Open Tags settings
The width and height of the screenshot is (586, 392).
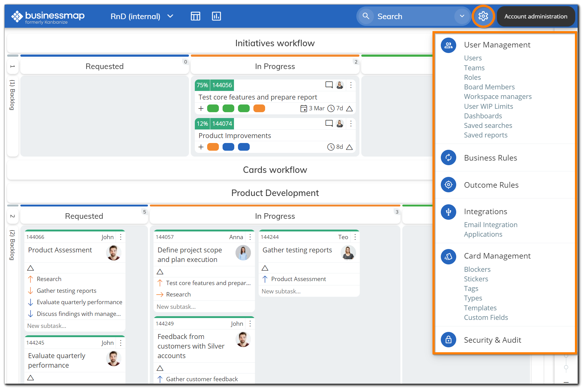pos(471,288)
